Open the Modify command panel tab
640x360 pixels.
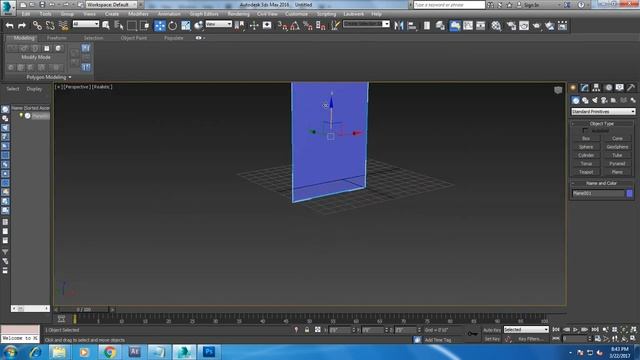pyautogui.click(x=585, y=87)
